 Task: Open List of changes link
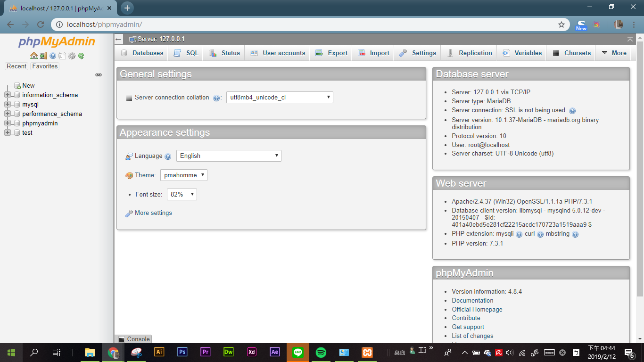click(472, 336)
